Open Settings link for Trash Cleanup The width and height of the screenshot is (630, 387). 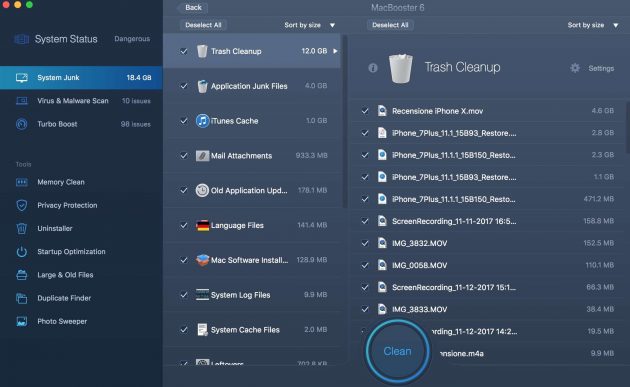(601, 68)
